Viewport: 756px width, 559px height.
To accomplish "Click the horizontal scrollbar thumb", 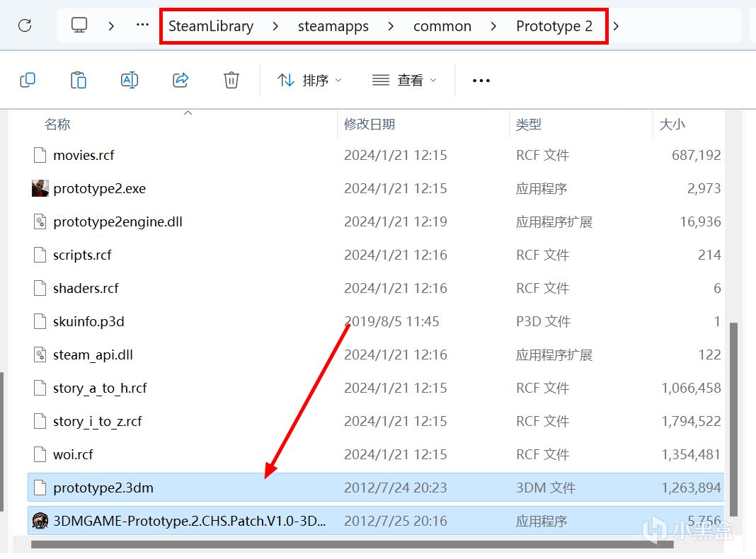I will (x=352, y=545).
